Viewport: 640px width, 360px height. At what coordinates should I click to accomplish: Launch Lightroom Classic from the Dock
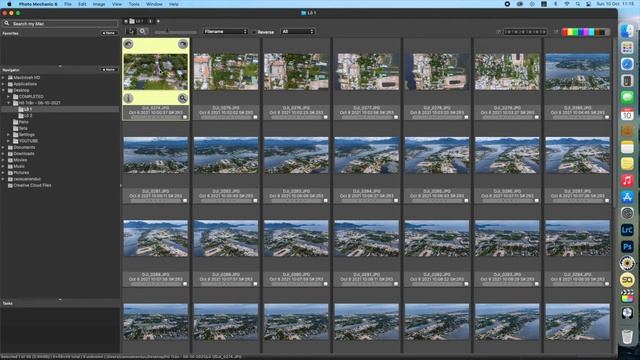pos(627,230)
